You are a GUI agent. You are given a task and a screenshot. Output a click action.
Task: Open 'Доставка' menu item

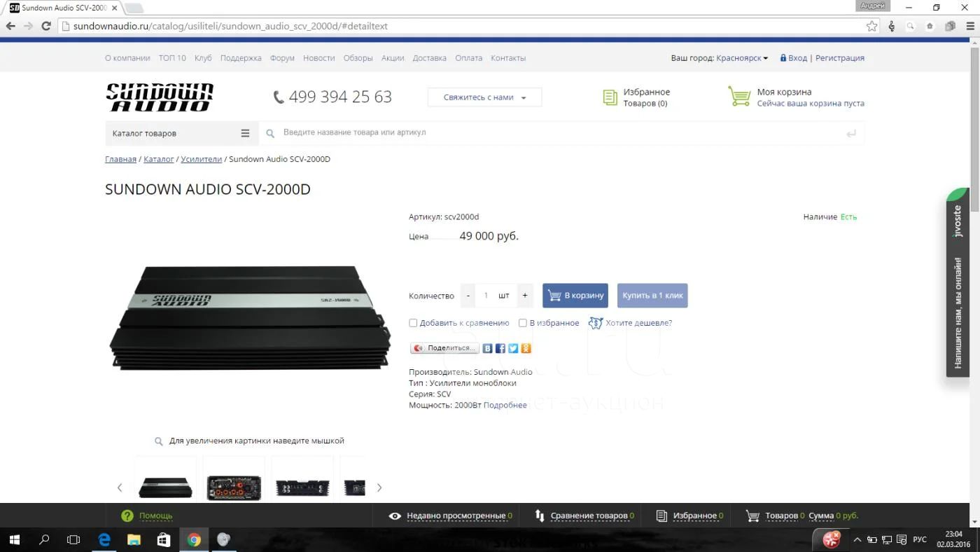coord(430,58)
